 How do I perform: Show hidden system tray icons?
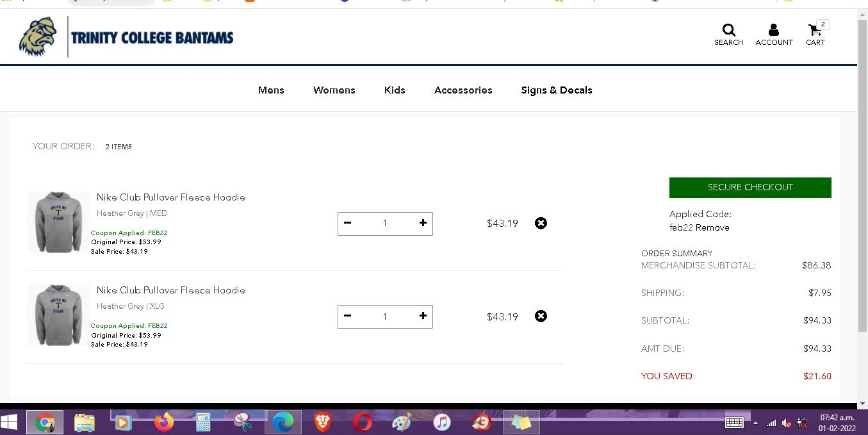point(755,423)
